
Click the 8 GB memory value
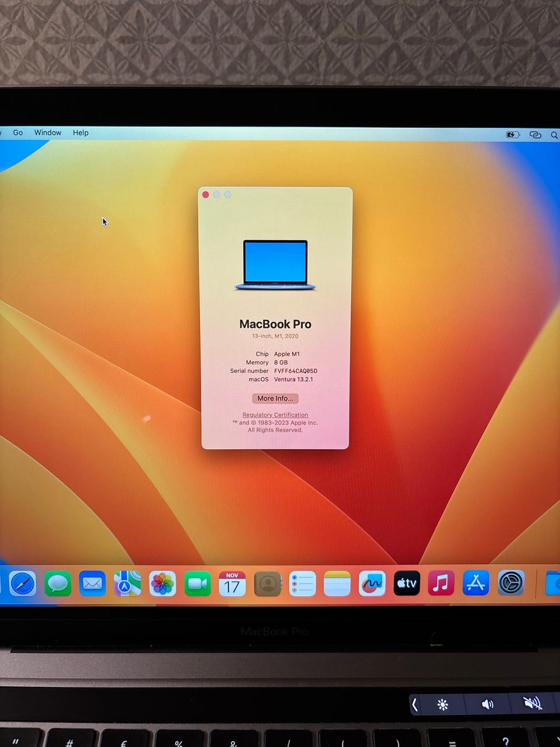click(281, 362)
